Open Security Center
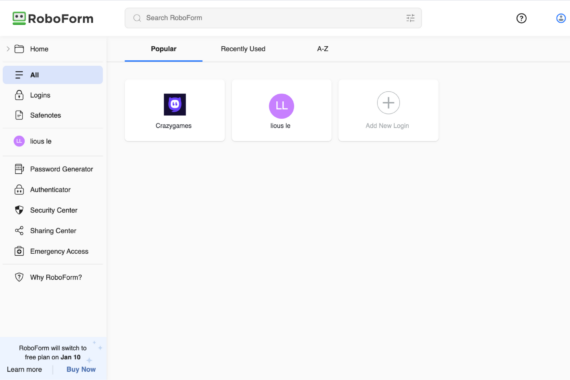 [54, 210]
